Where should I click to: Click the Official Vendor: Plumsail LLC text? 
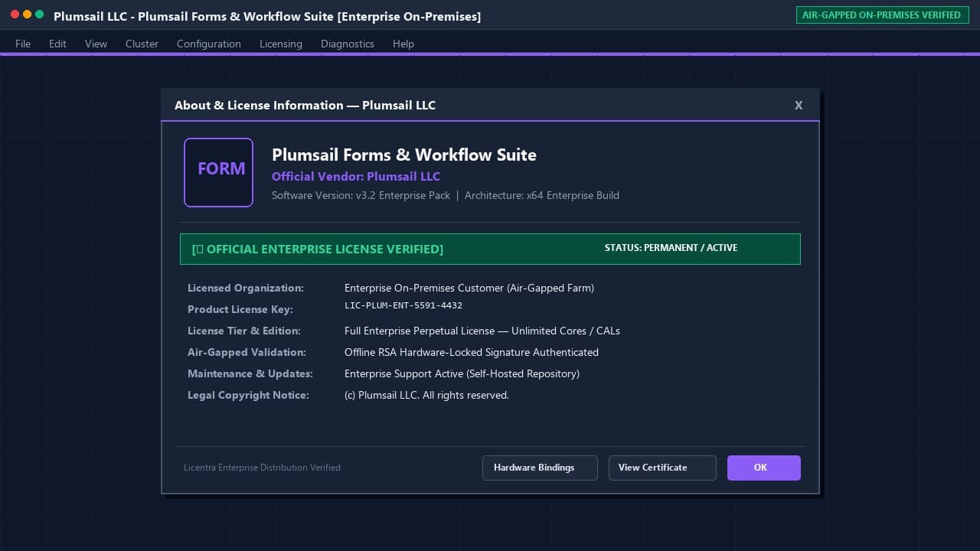point(356,177)
